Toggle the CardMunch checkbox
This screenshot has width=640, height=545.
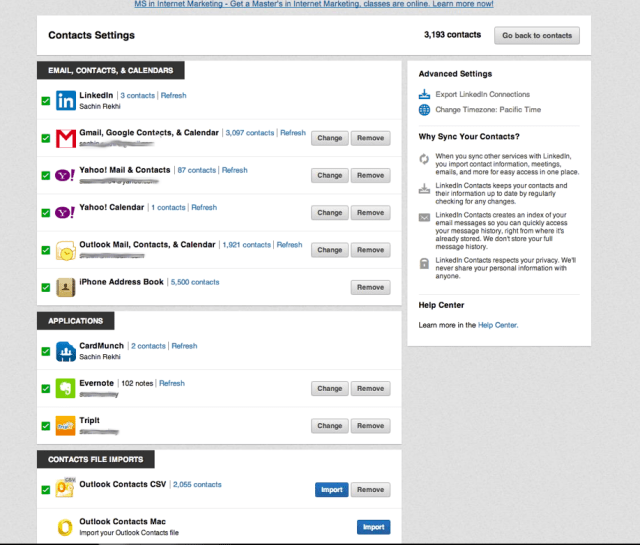(46, 351)
